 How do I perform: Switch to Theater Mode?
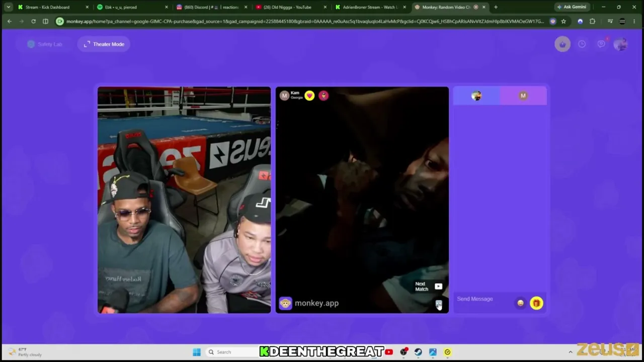pos(104,44)
